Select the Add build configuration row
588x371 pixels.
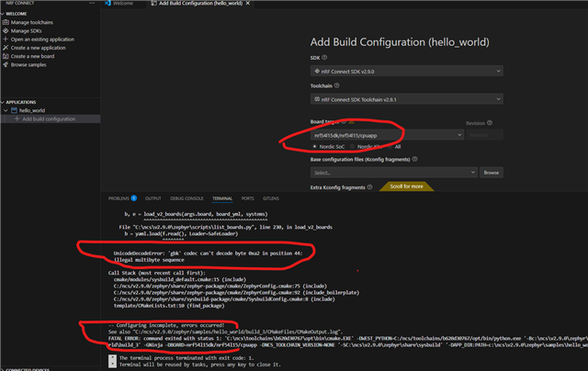pos(51,118)
